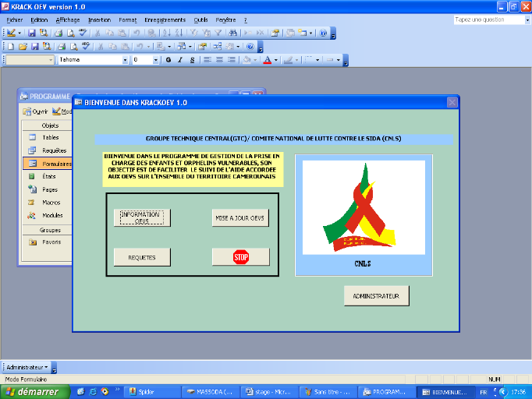Viewport: 532px width, 399px height.
Task: Click the Modules object icon
Action: click(31, 215)
